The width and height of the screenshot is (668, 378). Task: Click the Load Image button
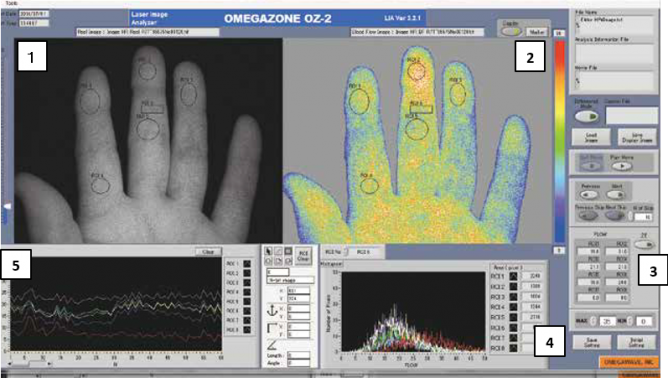click(591, 137)
